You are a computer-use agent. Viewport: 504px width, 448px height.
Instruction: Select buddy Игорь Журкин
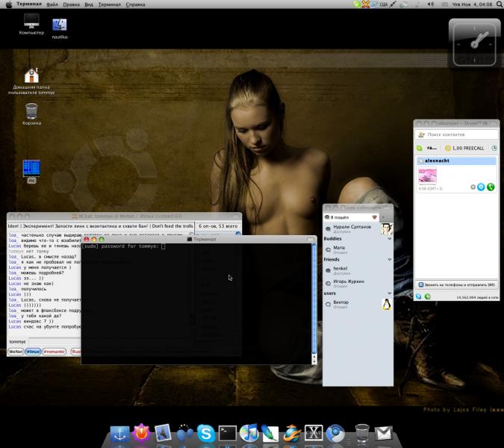pos(358,283)
